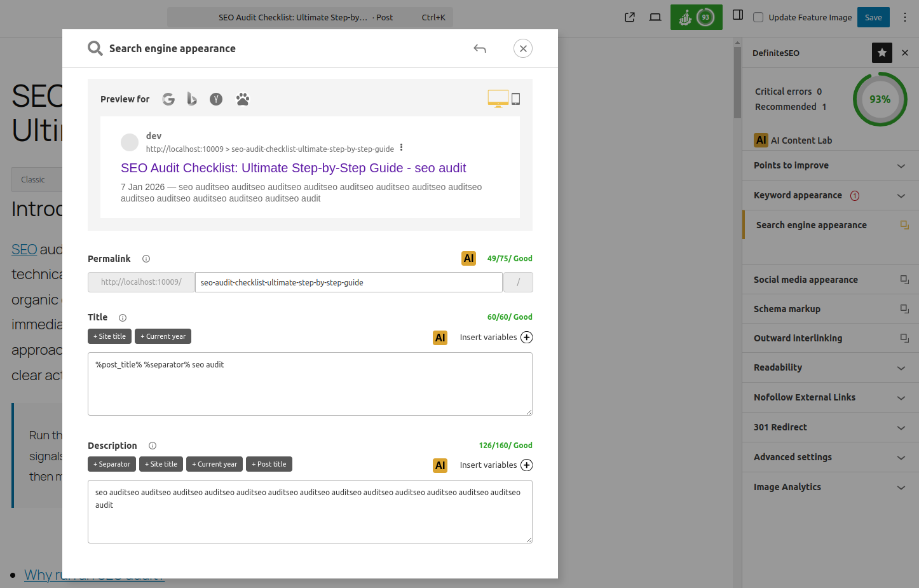
Task: Expand the Readability section
Action: tap(830, 367)
